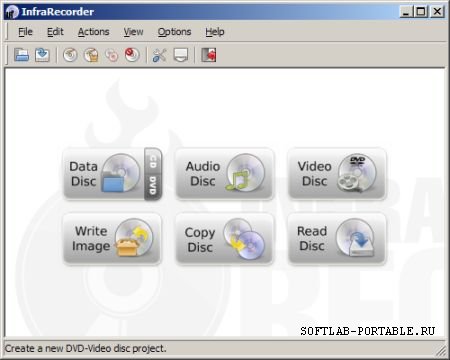450x360 pixels.
Task: Open the Options menu
Action: click(x=174, y=32)
